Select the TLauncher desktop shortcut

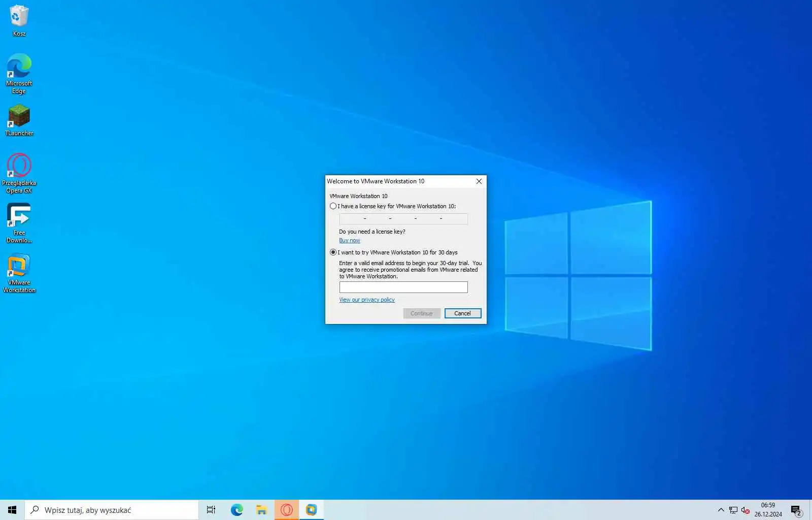[19, 120]
